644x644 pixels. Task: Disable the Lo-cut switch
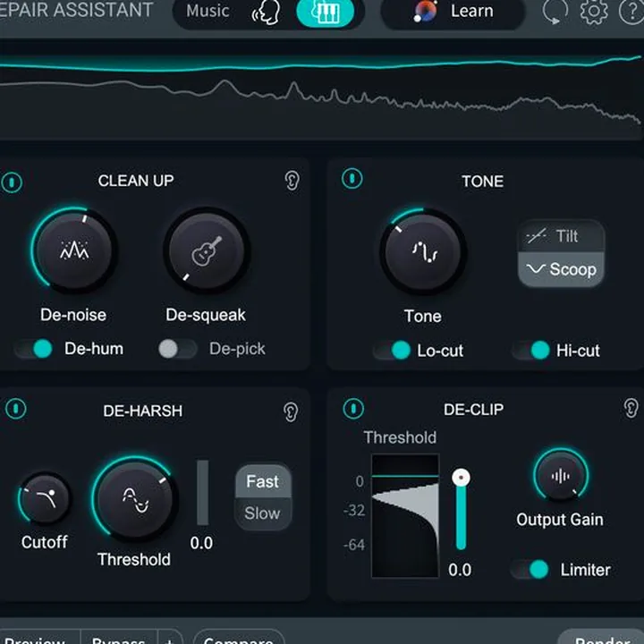click(x=393, y=351)
